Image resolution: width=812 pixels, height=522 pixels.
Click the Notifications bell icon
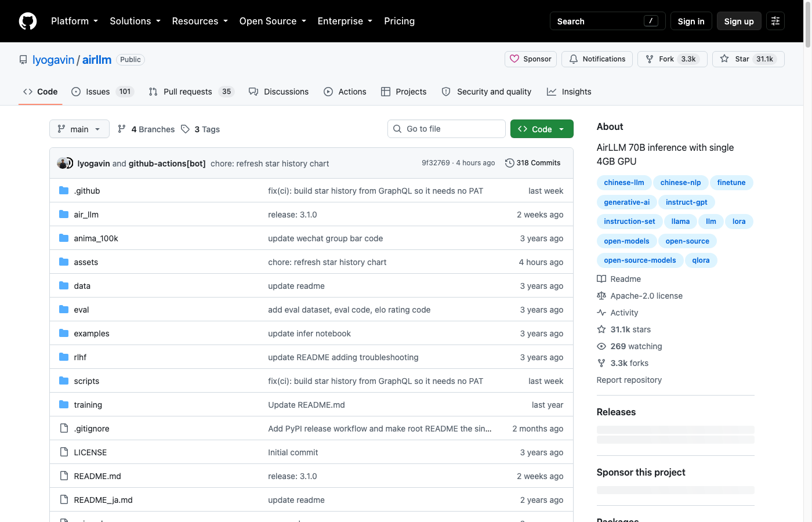pyautogui.click(x=574, y=59)
